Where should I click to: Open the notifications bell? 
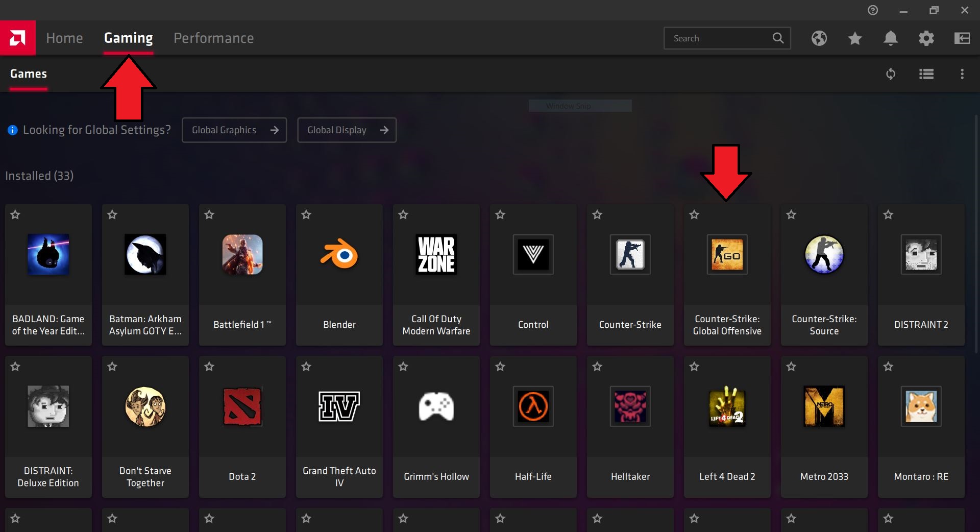891,38
